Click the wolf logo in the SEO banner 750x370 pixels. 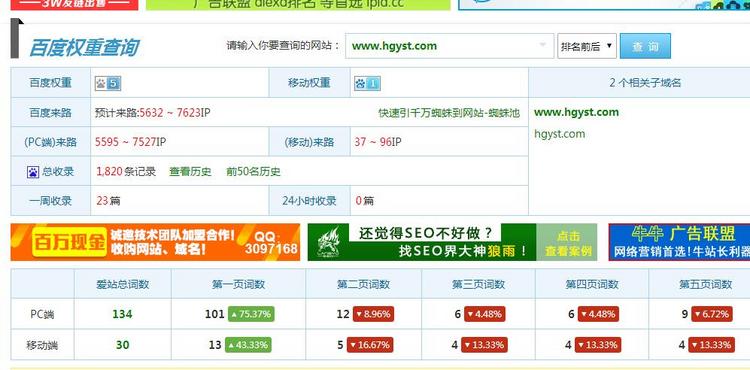click(329, 242)
